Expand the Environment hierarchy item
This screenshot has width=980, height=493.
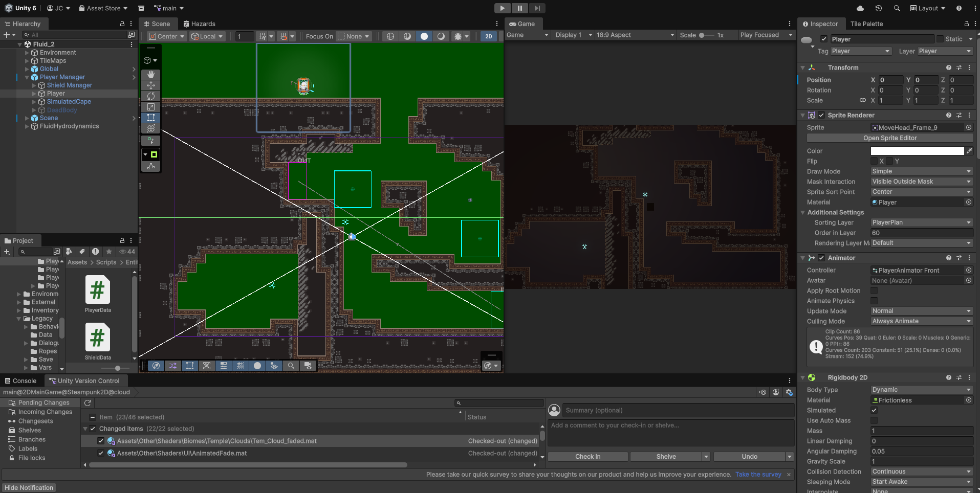click(x=27, y=53)
